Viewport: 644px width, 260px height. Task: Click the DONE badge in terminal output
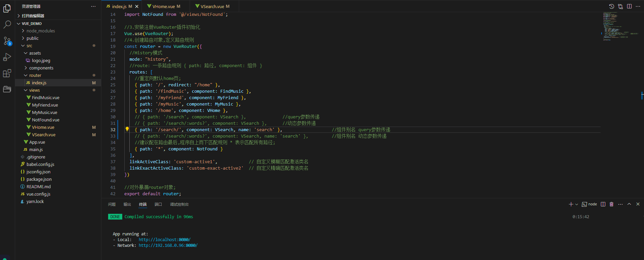click(x=115, y=217)
